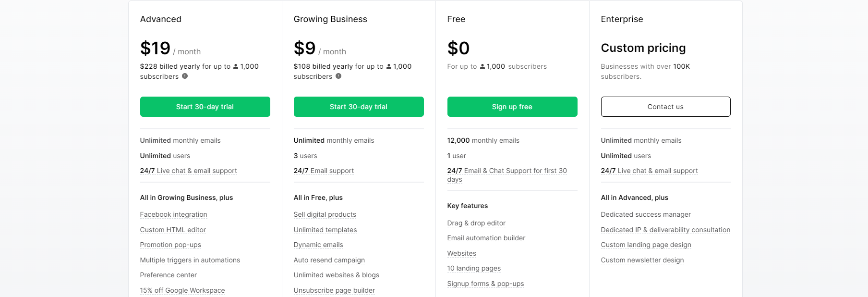Click Custom newsletter design feature

642,260
